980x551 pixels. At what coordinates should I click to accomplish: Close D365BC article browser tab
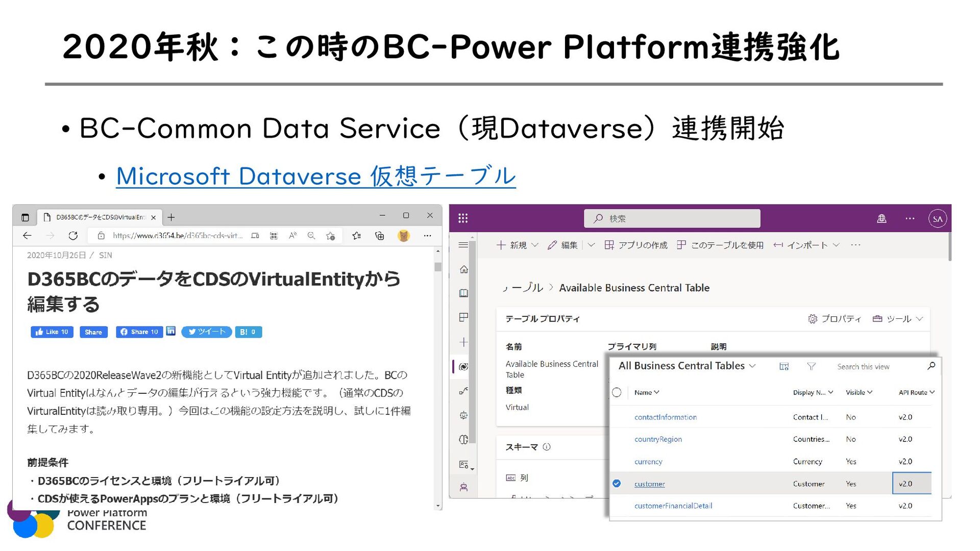(x=153, y=217)
